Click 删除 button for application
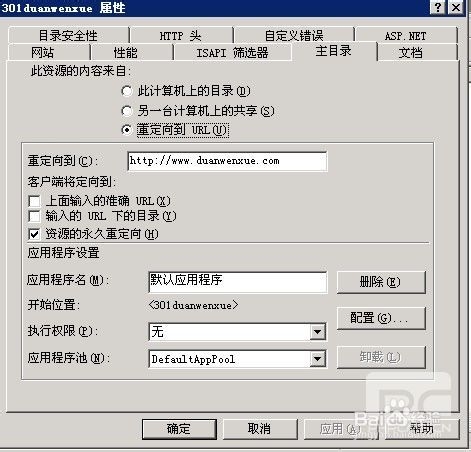471x452 pixels. coord(381,282)
